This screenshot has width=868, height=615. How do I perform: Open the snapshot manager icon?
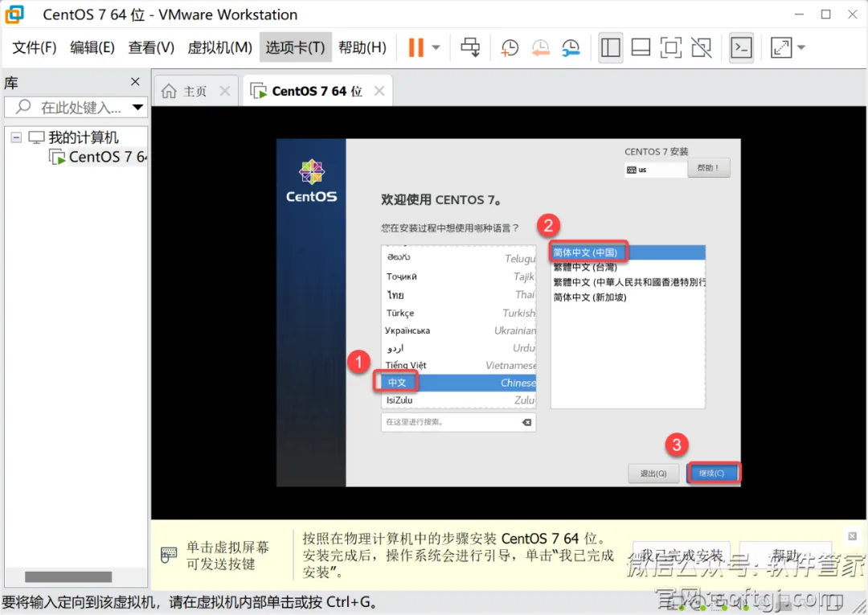[x=571, y=47]
